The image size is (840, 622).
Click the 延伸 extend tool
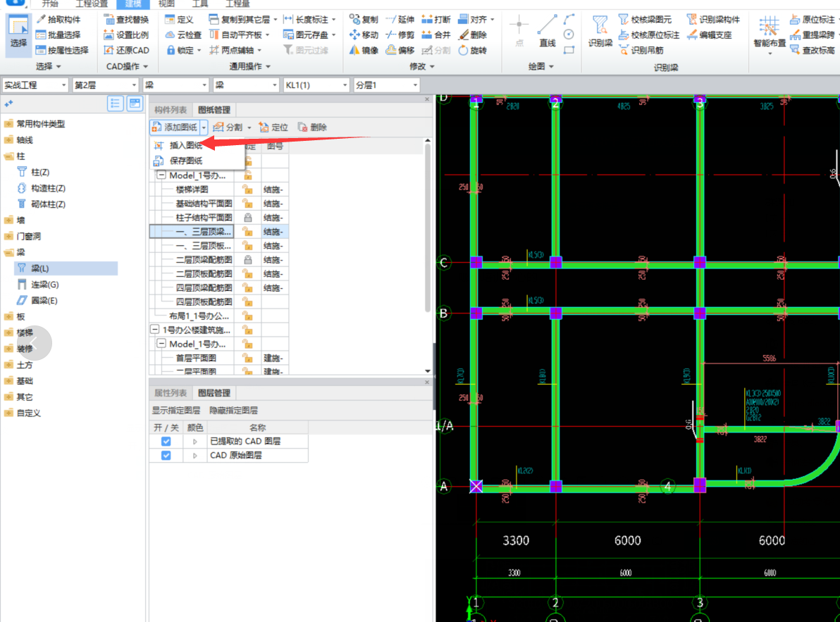click(x=400, y=19)
